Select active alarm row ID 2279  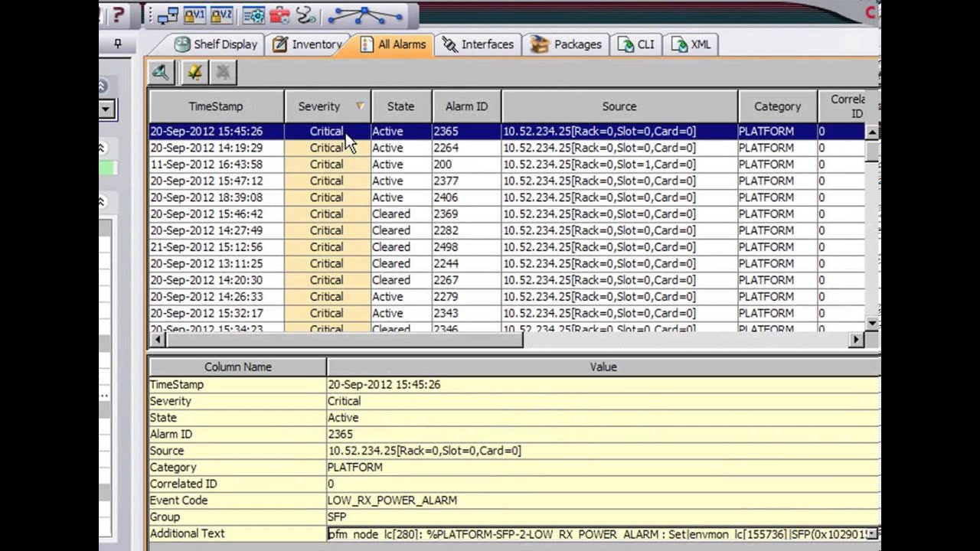point(506,297)
